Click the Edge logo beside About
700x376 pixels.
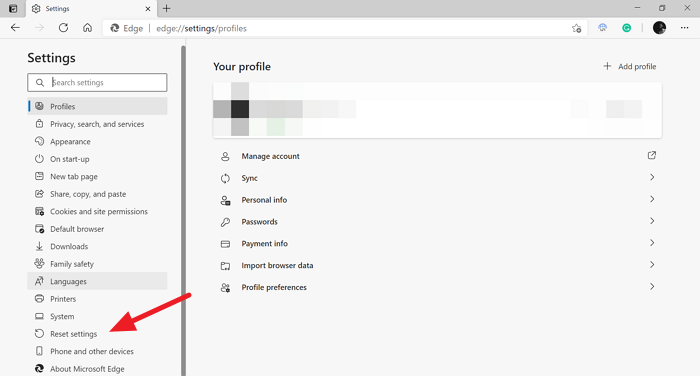click(x=39, y=368)
